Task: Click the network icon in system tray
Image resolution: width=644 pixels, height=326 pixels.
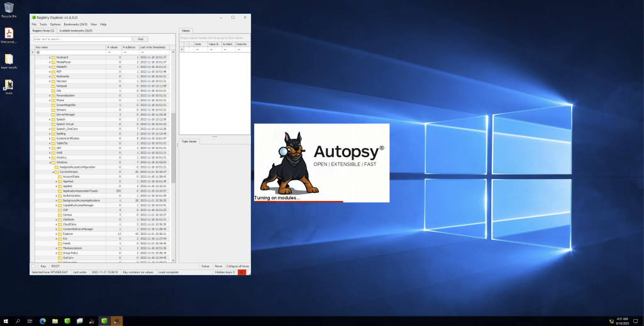Action: [611, 321]
